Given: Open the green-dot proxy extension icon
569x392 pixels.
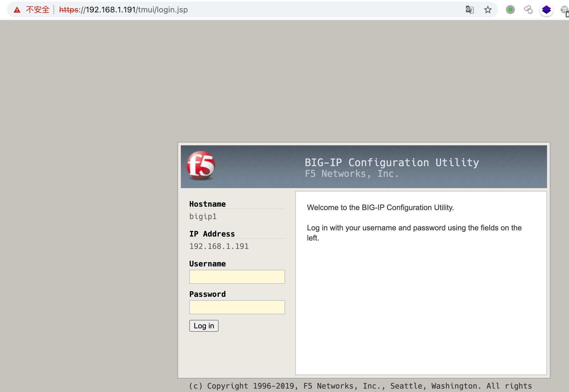Looking at the screenshot, I should (x=510, y=9).
